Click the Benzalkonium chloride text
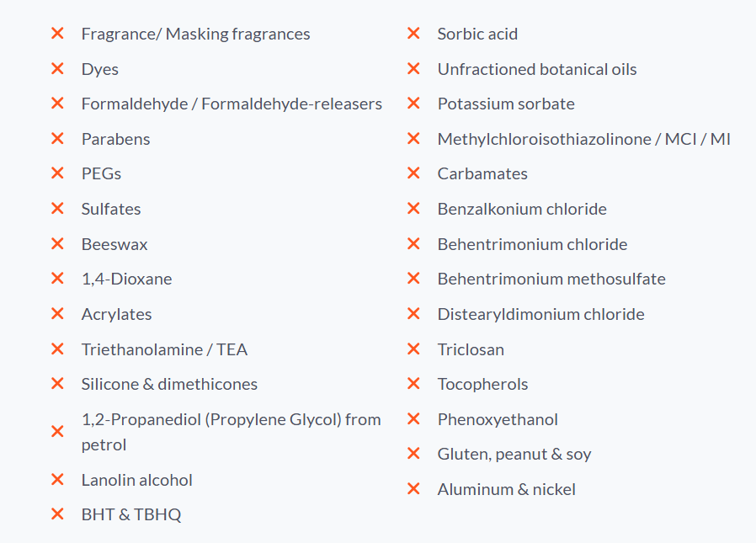Viewport: 756px width, 543px height. [522, 209]
